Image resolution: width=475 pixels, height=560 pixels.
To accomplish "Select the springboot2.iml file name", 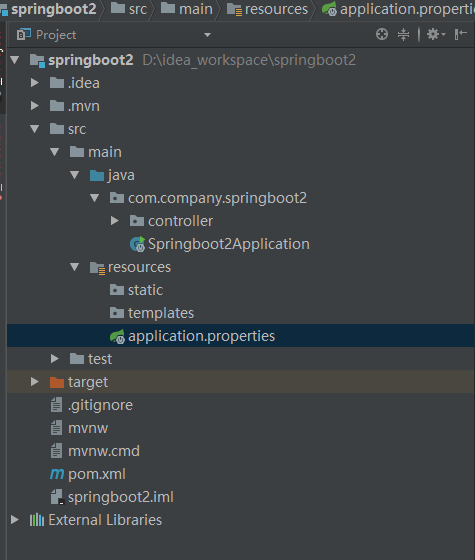I will click(x=121, y=498).
